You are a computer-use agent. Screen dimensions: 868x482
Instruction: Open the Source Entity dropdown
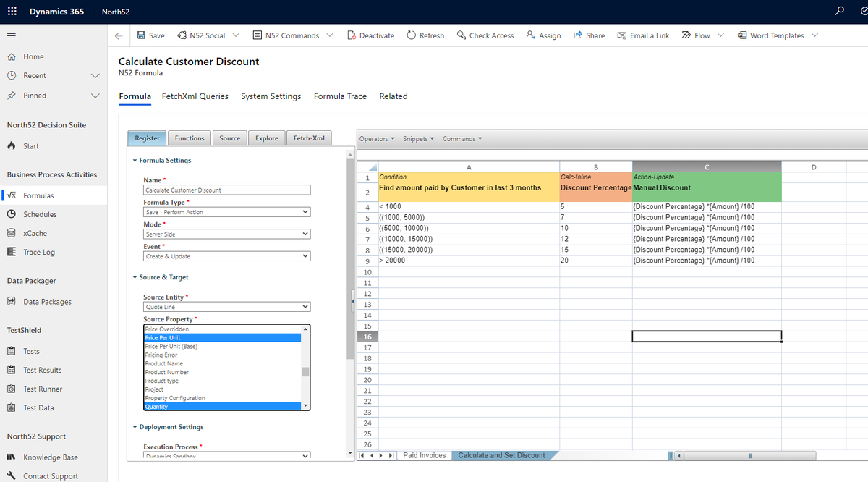[x=226, y=307]
